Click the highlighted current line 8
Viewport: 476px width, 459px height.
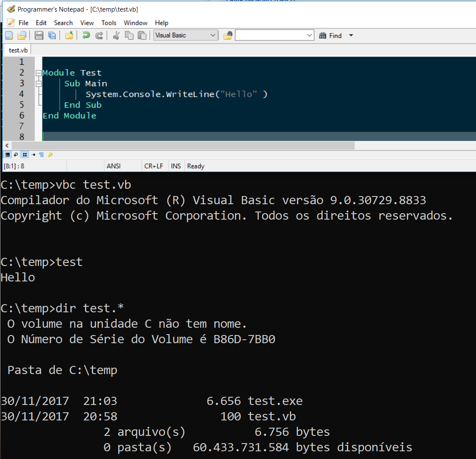(259, 136)
